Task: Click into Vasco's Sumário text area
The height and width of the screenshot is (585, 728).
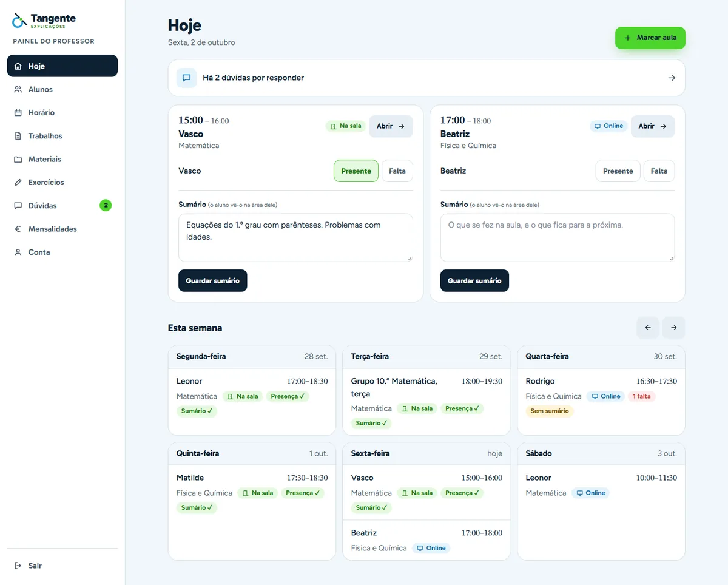Action: 295,238
